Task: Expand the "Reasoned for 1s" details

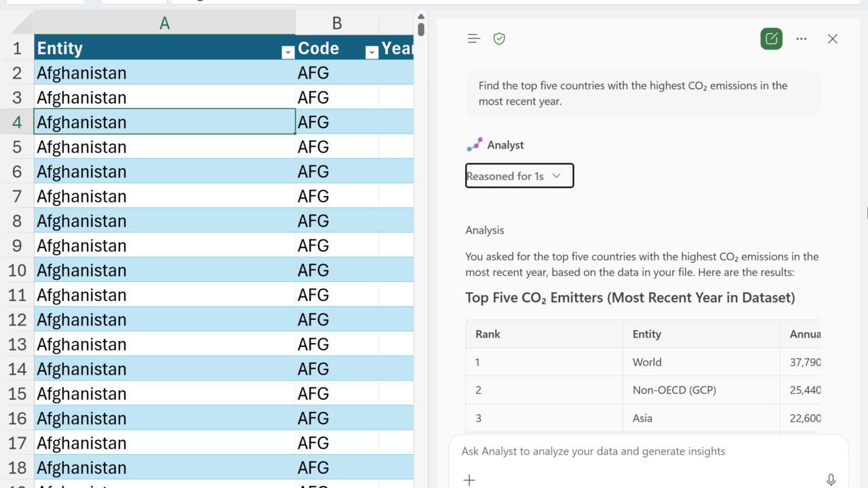Action: [519, 176]
